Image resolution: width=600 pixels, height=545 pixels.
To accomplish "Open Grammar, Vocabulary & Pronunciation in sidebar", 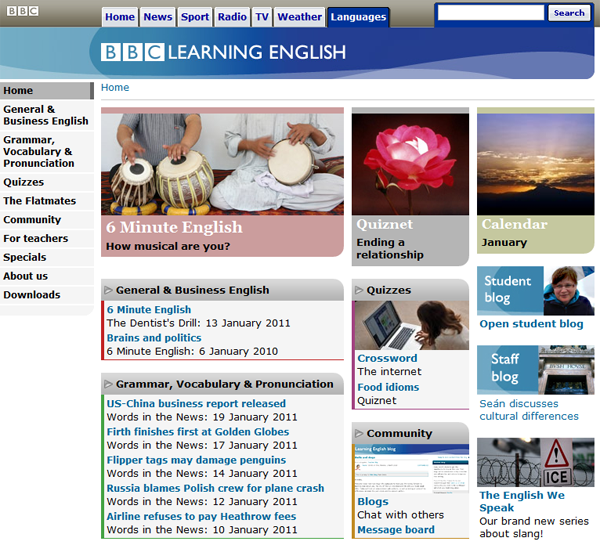I will coord(47,152).
